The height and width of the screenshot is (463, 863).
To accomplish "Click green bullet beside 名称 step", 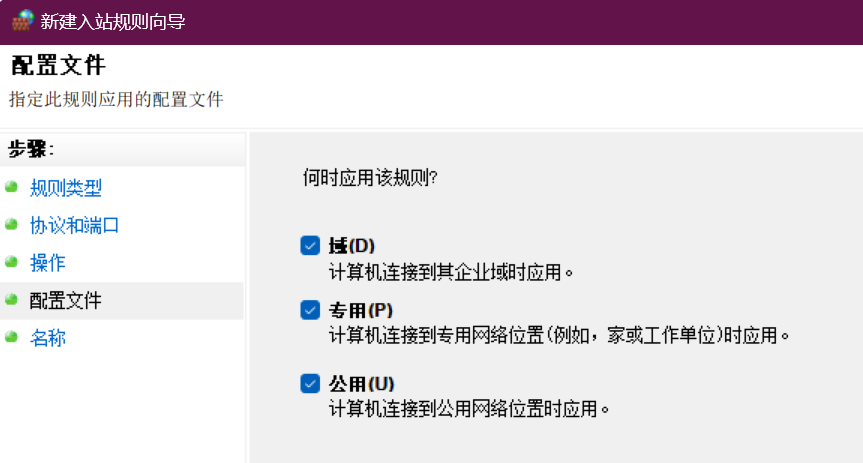I will [x=12, y=337].
